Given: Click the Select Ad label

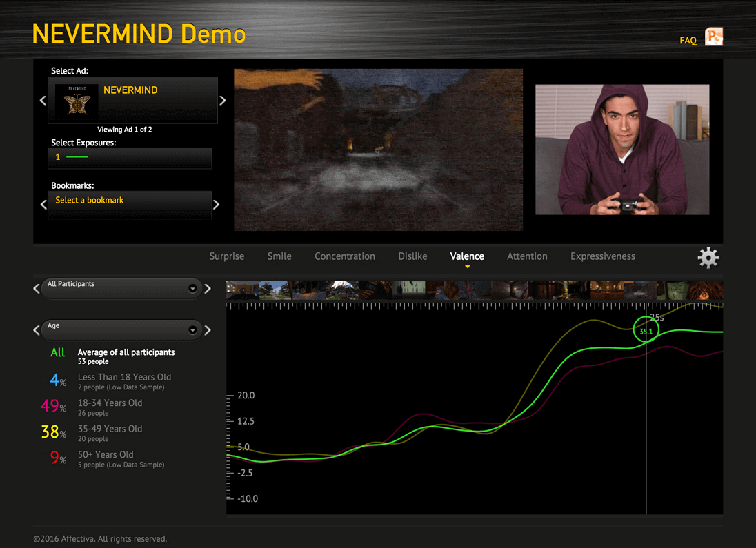Looking at the screenshot, I should click(x=70, y=71).
